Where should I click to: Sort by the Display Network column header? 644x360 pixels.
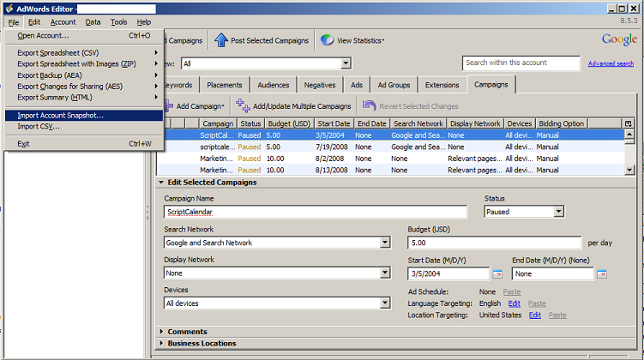coord(475,123)
